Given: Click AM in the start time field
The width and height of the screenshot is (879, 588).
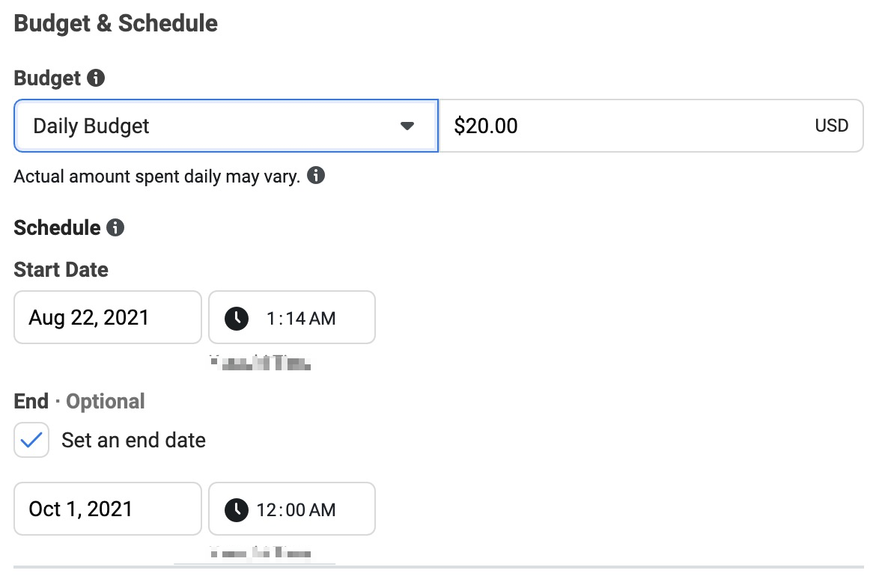Looking at the screenshot, I should 323,319.
